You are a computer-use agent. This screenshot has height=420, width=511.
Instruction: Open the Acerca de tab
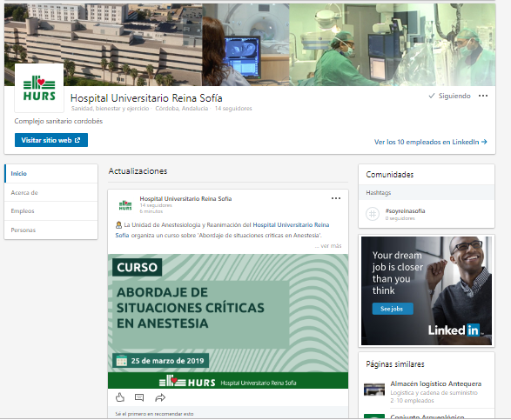point(51,192)
